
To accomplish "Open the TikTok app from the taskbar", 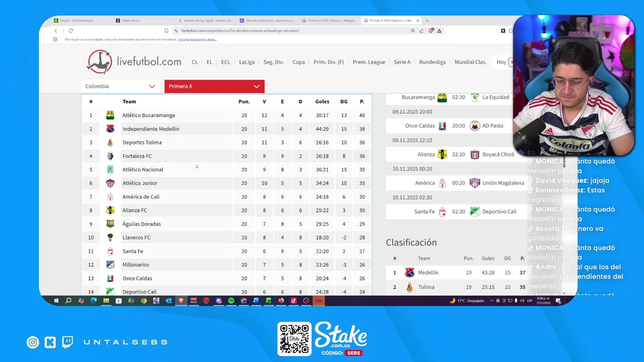I will [x=294, y=301].
